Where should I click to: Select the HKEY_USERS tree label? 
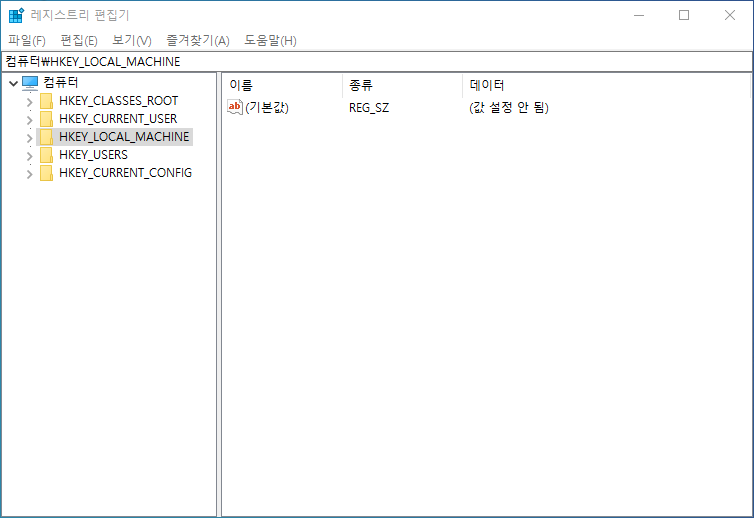[x=93, y=155]
